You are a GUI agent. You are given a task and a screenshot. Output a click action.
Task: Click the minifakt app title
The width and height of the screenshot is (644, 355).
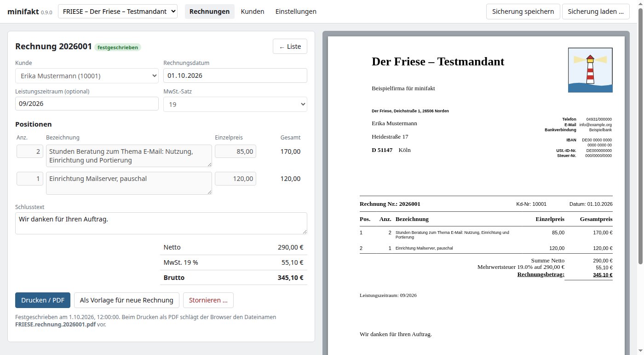[x=23, y=12]
